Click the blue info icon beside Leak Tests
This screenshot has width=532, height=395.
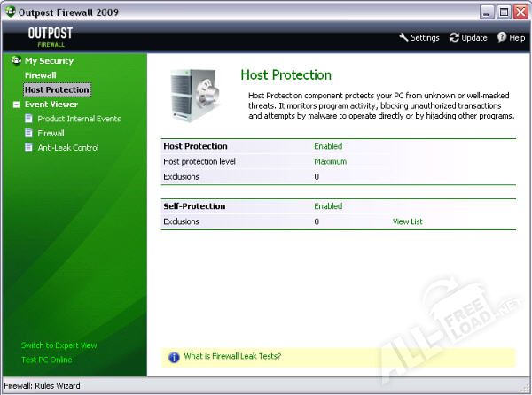tap(173, 357)
